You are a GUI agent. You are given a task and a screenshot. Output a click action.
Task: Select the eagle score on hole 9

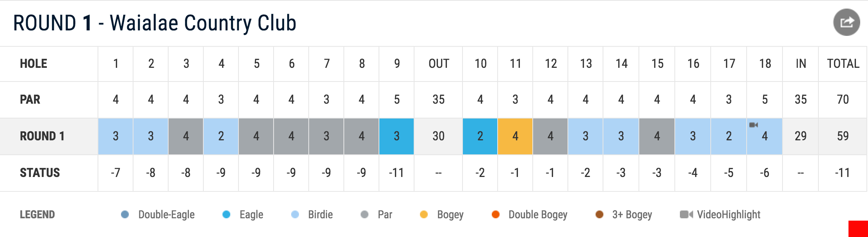(x=397, y=136)
